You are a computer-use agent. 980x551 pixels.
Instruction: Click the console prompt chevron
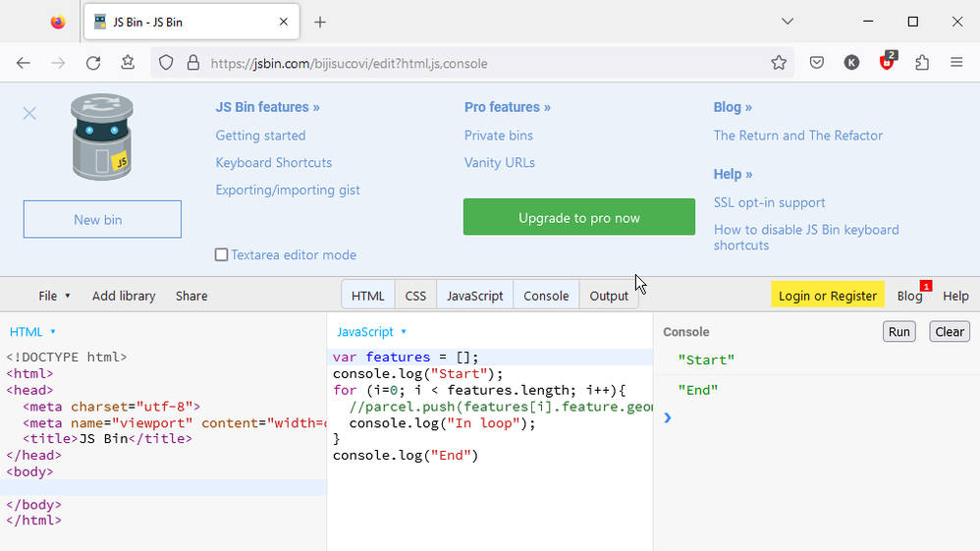click(668, 417)
